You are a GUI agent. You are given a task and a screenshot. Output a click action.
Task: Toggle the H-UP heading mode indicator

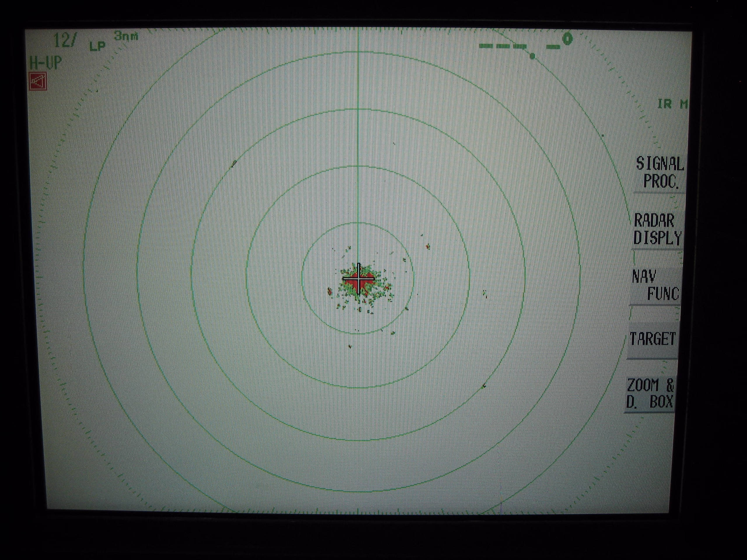[46, 63]
